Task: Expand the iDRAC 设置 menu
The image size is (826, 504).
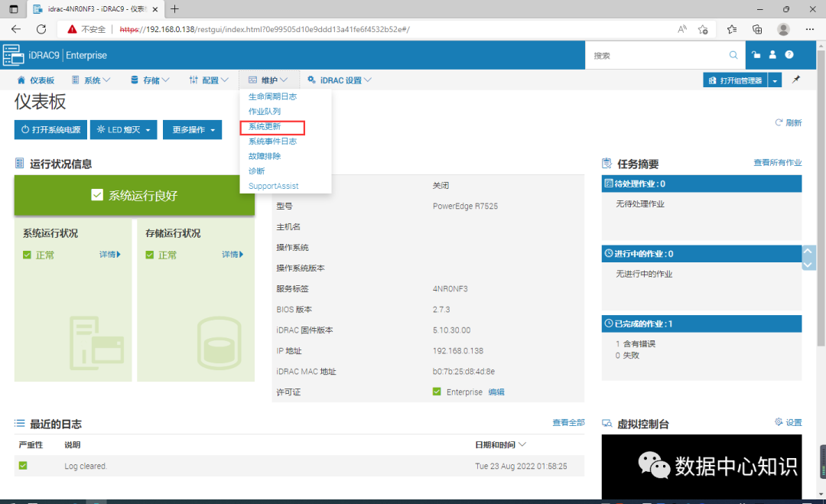Action: click(x=340, y=80)
